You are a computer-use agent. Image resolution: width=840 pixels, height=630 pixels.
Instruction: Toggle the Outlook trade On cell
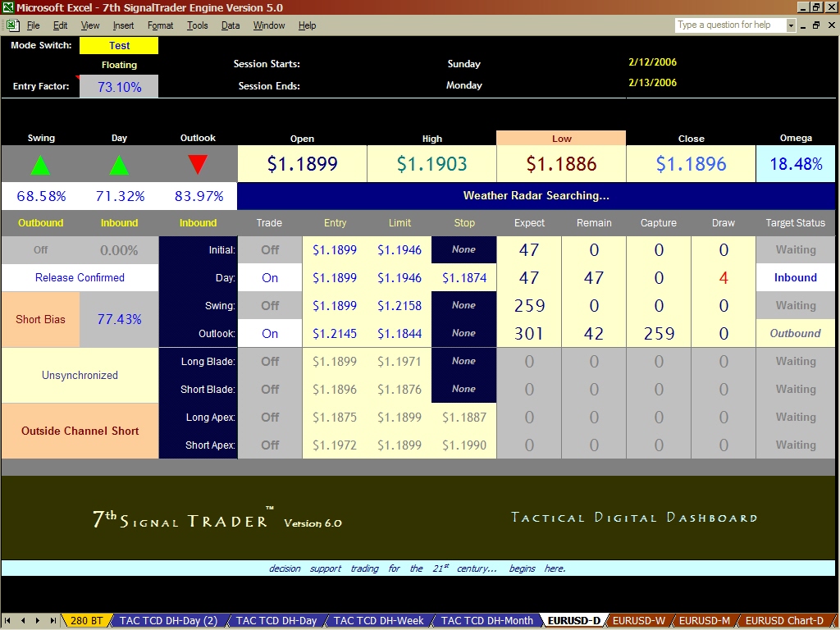point(270,333)
